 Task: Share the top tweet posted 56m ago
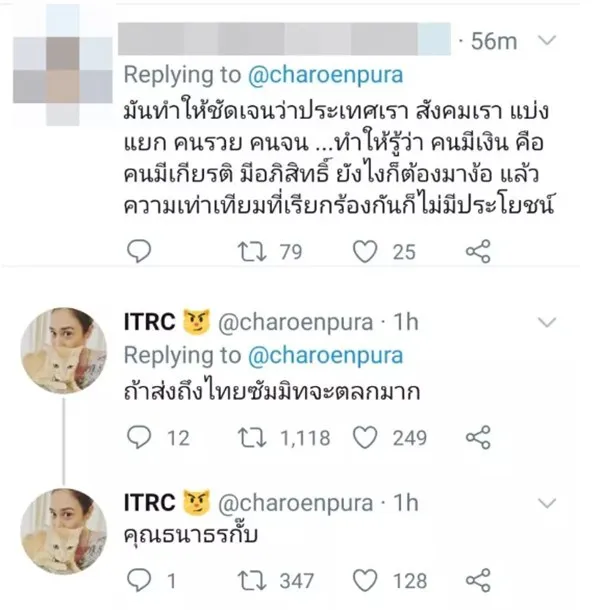coord(479,251)
